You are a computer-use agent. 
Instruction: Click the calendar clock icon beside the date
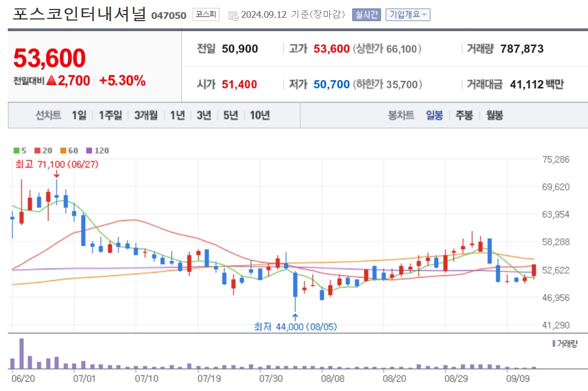pos(233,16)
